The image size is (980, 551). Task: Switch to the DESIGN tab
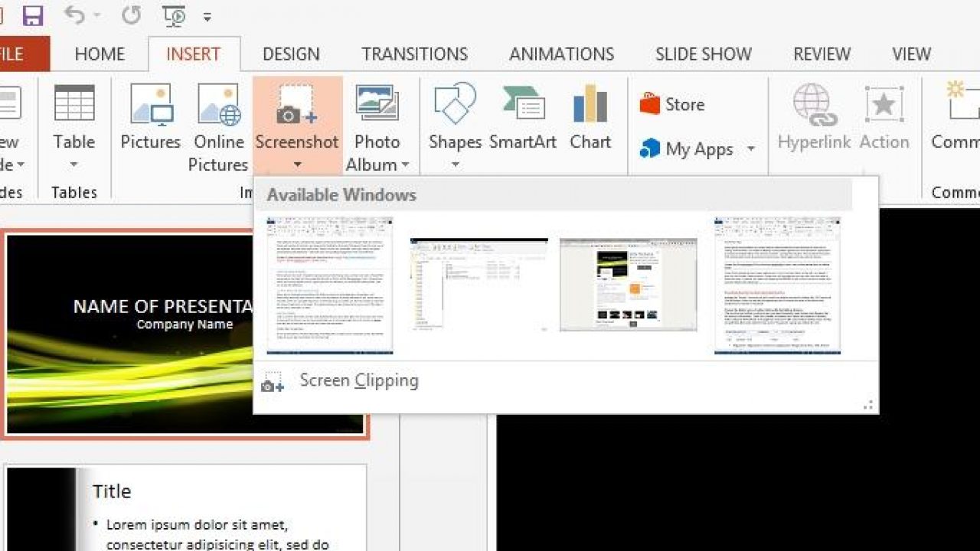[x=291, y=54]
